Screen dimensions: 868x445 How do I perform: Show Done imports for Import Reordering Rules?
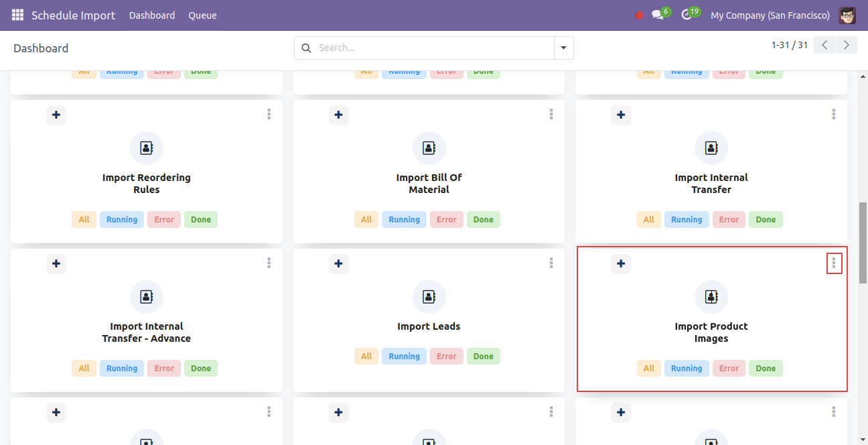tap(201, 220)
